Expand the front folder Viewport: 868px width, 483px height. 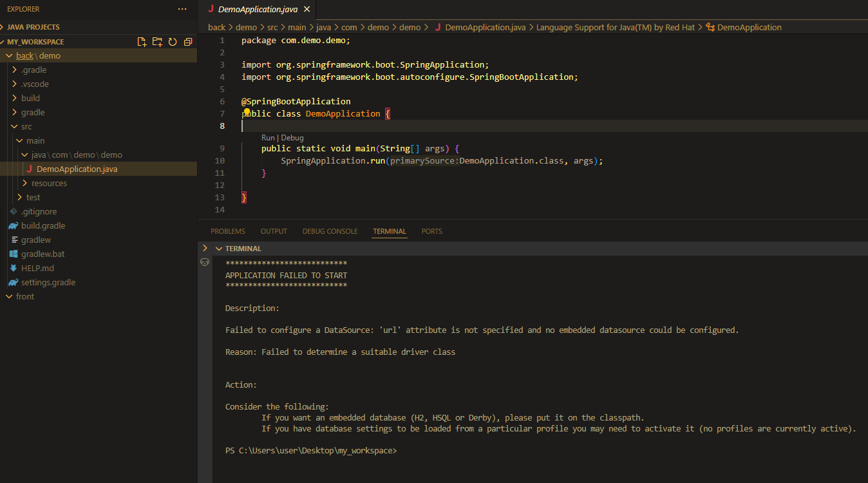click(x=10, y=297)
